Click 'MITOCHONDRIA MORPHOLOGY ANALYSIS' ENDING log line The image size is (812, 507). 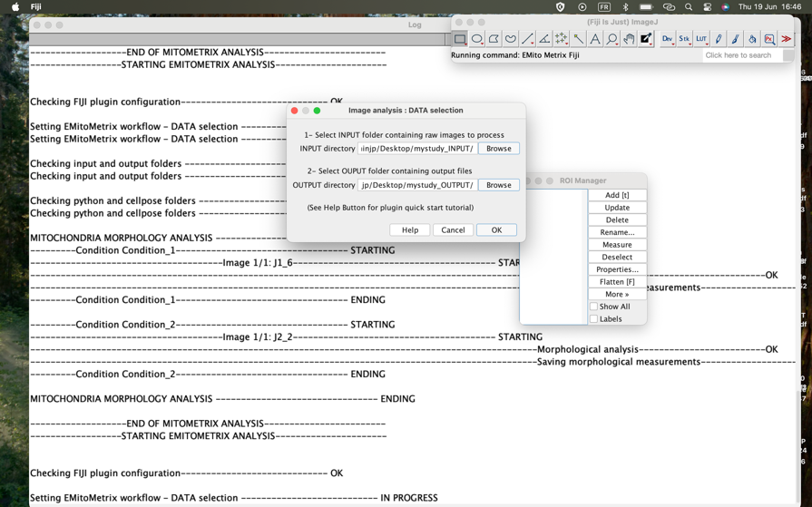222,399
